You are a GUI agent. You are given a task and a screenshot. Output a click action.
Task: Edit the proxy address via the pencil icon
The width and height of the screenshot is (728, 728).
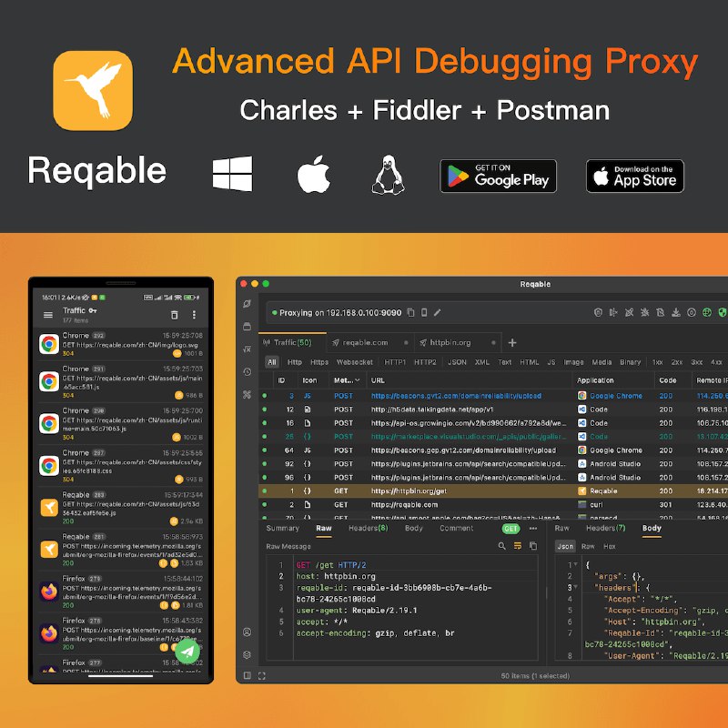point(438,312)
